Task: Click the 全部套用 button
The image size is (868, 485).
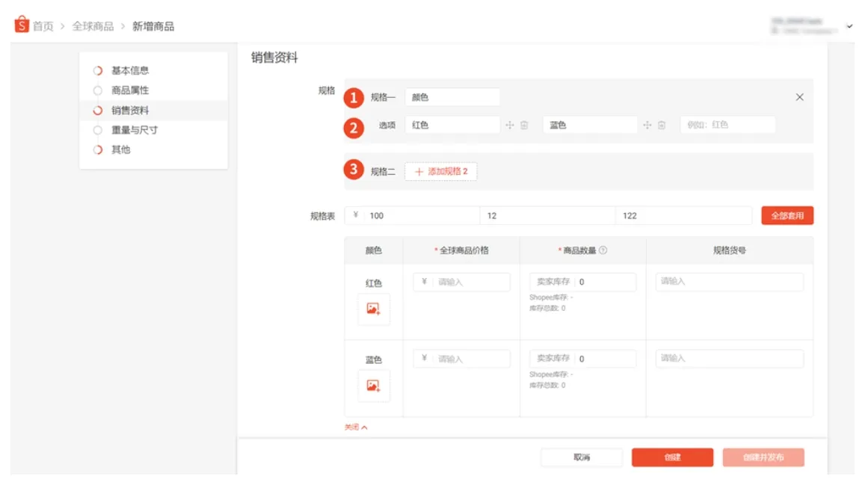Action: [787, 214]
